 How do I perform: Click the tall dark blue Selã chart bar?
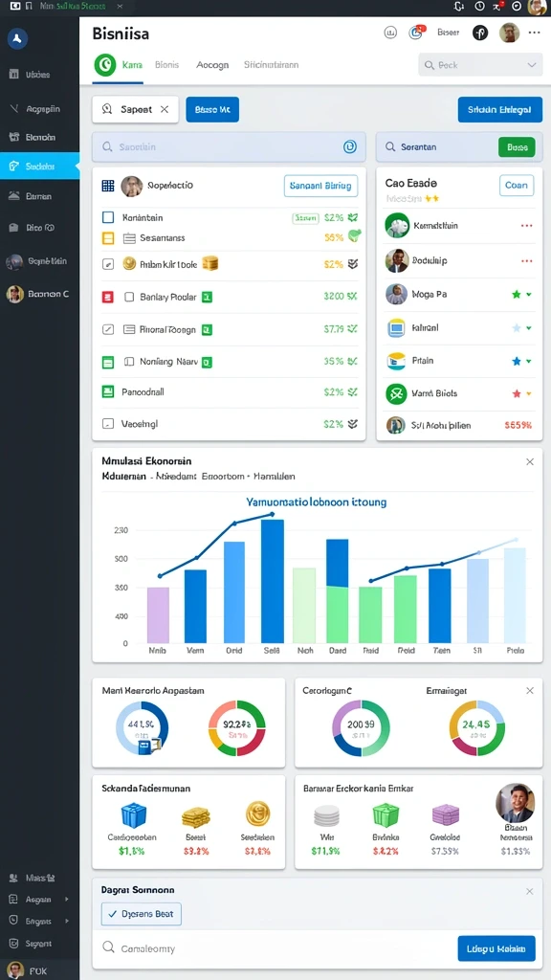273,581
